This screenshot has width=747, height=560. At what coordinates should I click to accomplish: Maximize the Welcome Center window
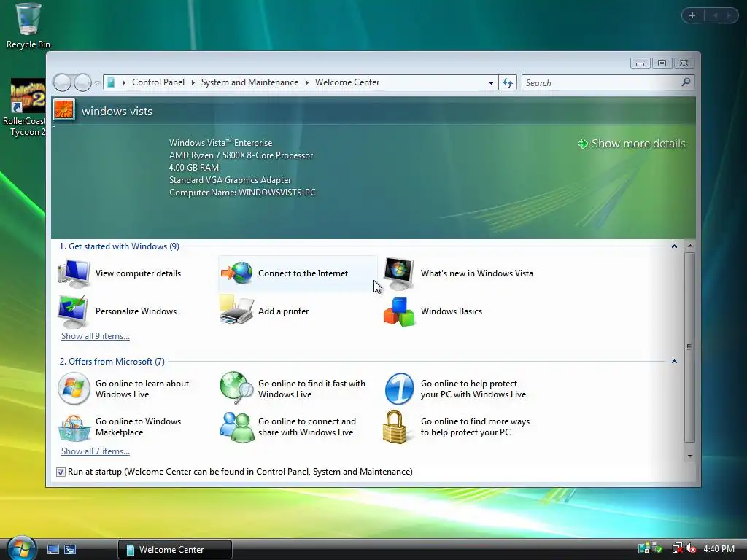tap(662, 63)
